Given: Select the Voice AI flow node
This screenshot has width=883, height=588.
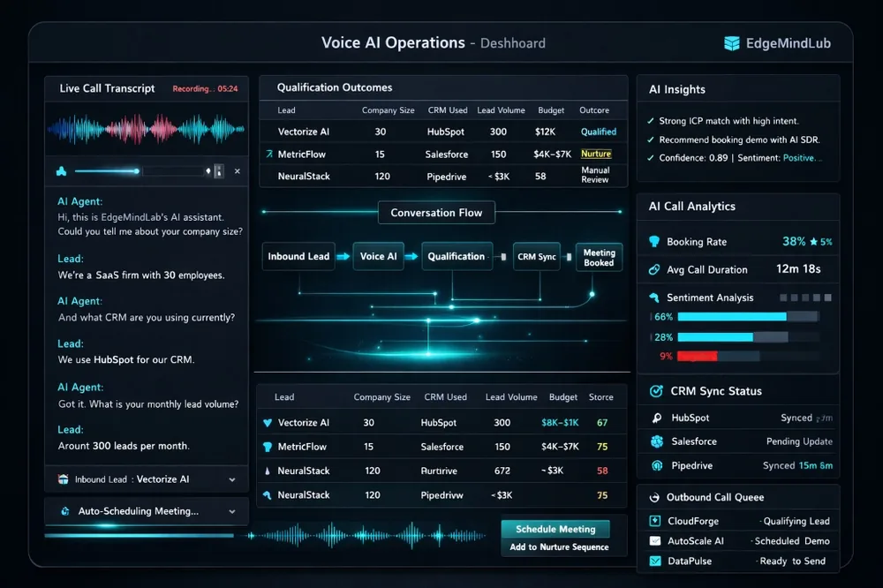Looking at the screenshot, I should click(x=379, y=257).
